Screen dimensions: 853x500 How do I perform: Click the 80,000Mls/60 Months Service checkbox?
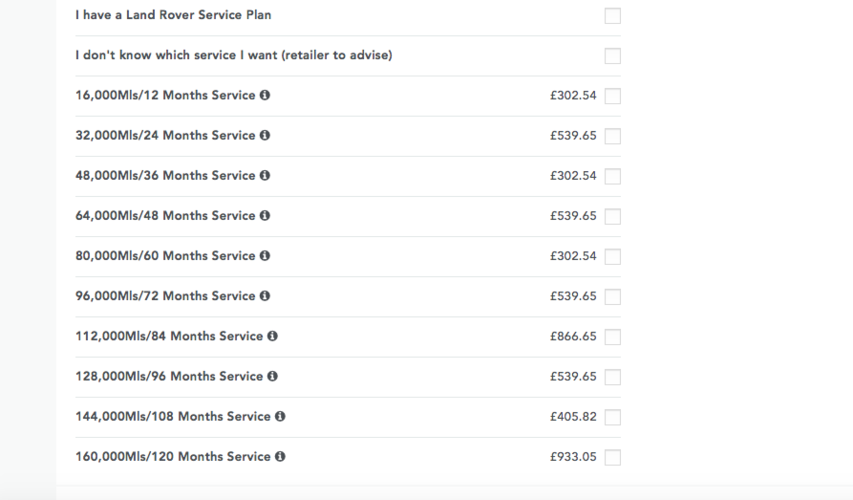tap(613, 256)
